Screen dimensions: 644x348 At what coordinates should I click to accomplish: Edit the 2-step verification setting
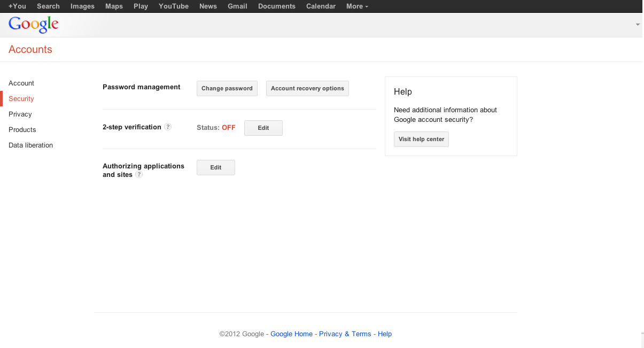(x=263, y=128)
